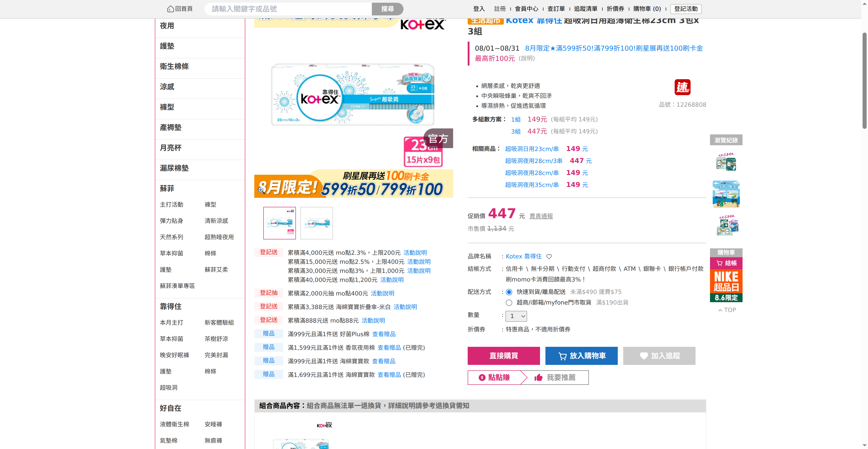Viewport: 868px width, 449px height.
Task: Click the red 速 fast-delivery badge
Action: (682, 87)
